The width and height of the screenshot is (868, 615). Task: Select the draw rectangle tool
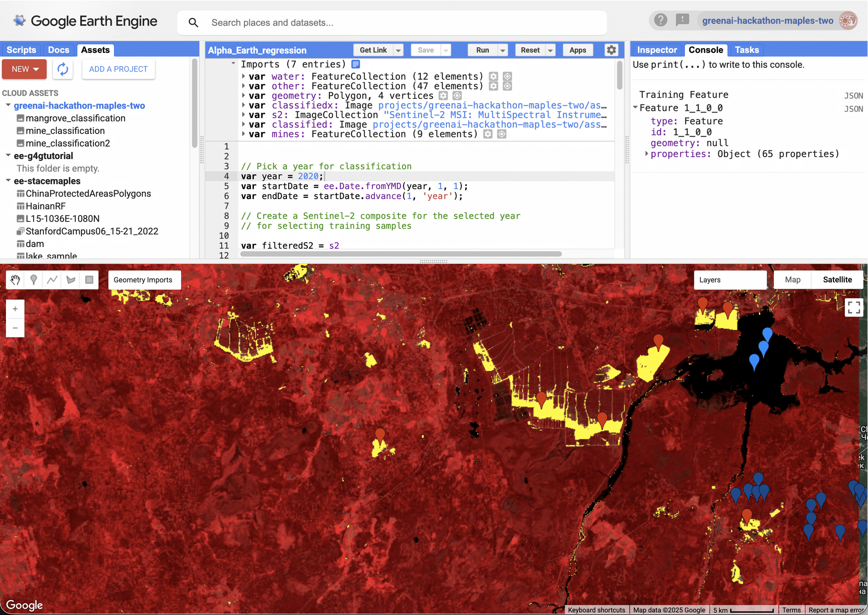[89, 280]
